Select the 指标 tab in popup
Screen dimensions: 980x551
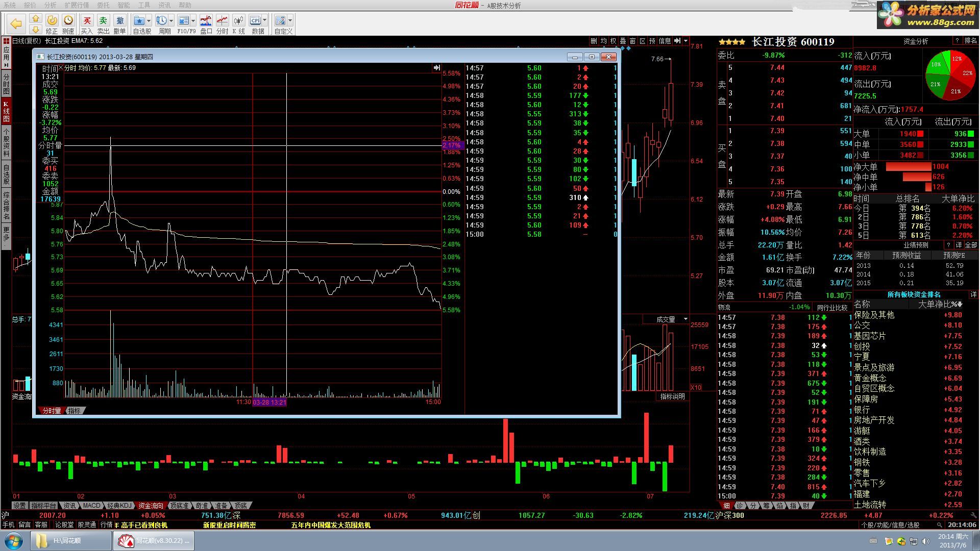(x=75, y=411)
